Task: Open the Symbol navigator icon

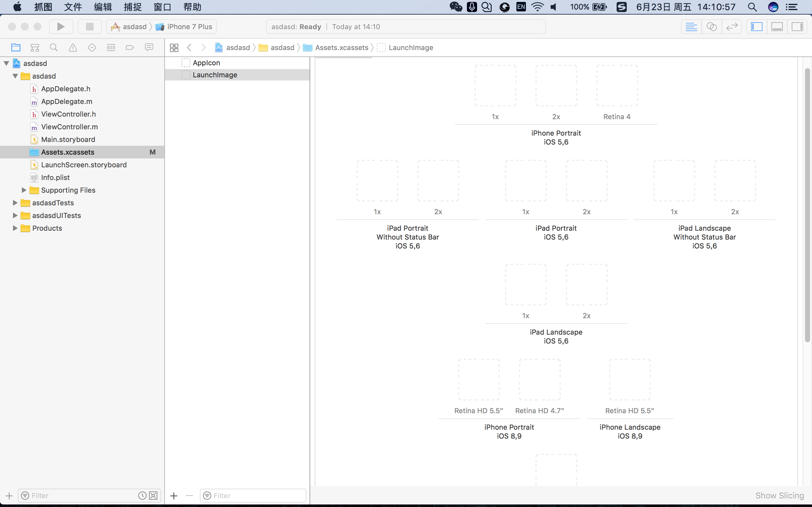Action: coord(35,48)
